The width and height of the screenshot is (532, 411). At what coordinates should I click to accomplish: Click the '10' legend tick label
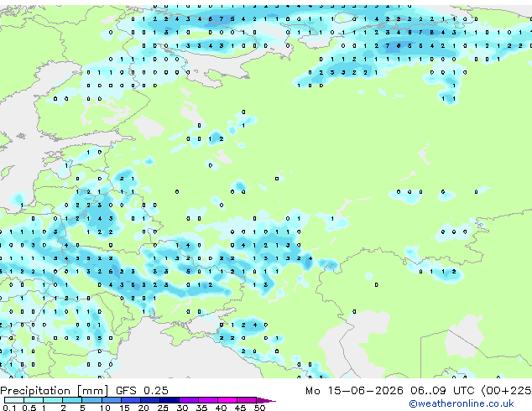point(105,408)
